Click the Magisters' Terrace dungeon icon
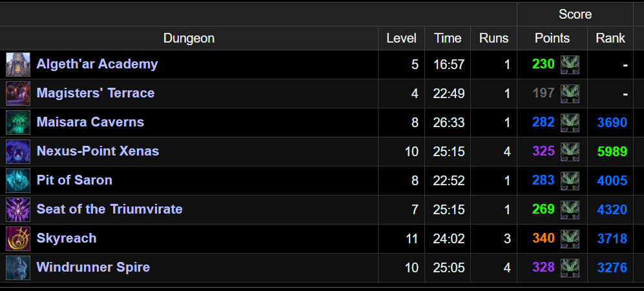The width and height of the screenshot is (644, 291). [x=17, y=94]
